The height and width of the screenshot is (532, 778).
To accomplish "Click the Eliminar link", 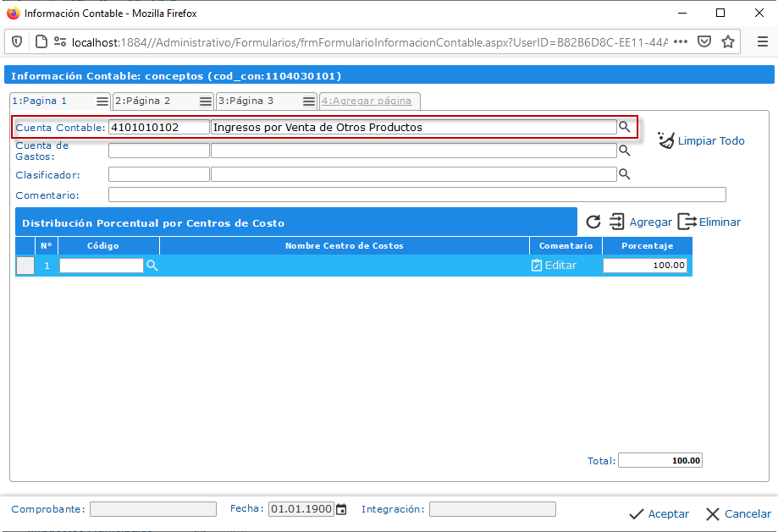I will point(720,222).
